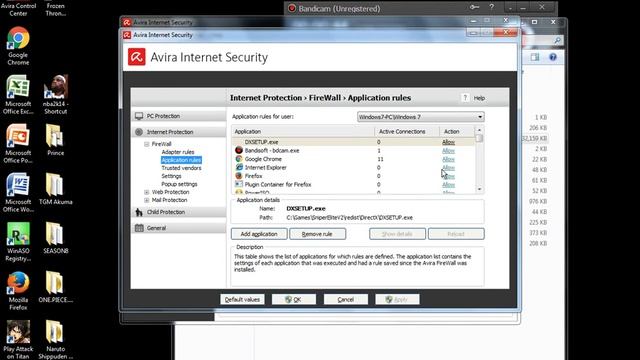
Task: Open the Help link in Avira header
Action: (479, 98)
